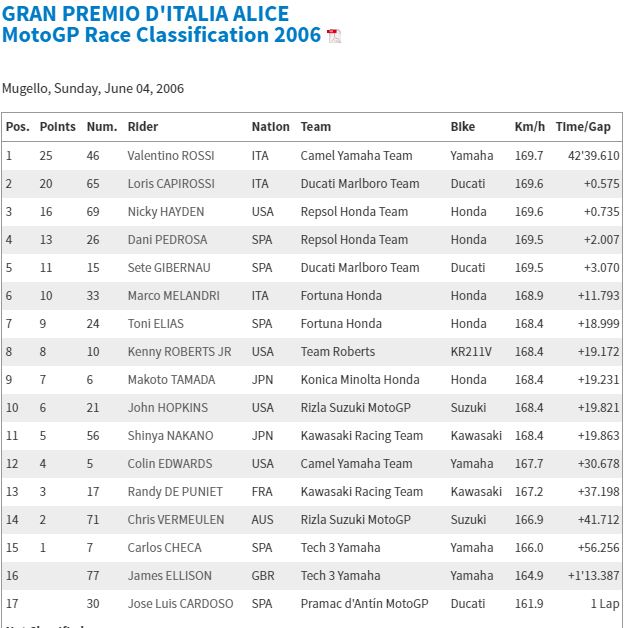Viewport: 630px width, 628px height.
Task: Click the GRAN PREMIO D'ITALIA ALICE title
Action: click(x=146, y=14)
